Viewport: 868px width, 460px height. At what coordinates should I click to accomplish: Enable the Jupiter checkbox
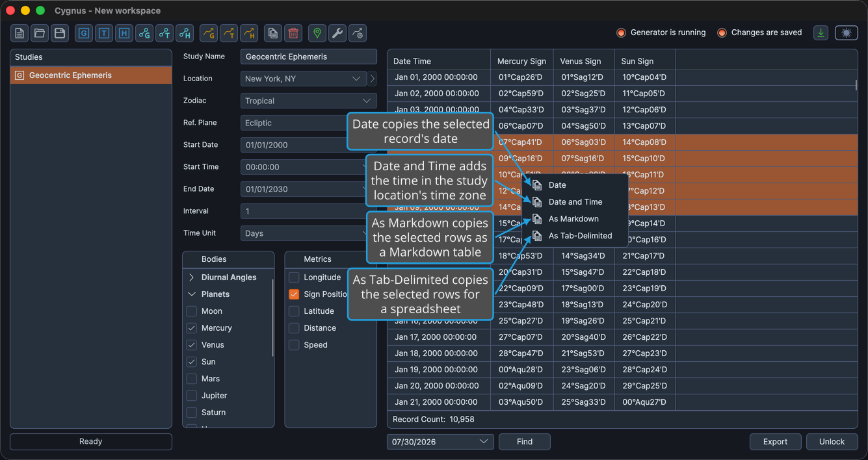tap(192, 396)
